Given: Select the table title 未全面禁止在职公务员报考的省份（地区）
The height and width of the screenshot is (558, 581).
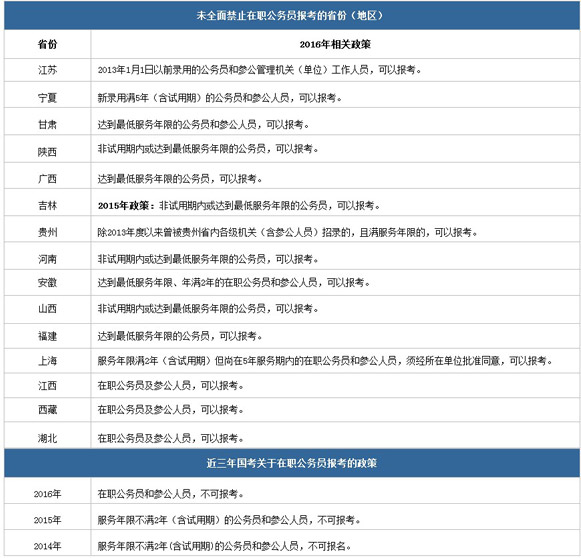Looking at the screenshot, I should (290, 16).
